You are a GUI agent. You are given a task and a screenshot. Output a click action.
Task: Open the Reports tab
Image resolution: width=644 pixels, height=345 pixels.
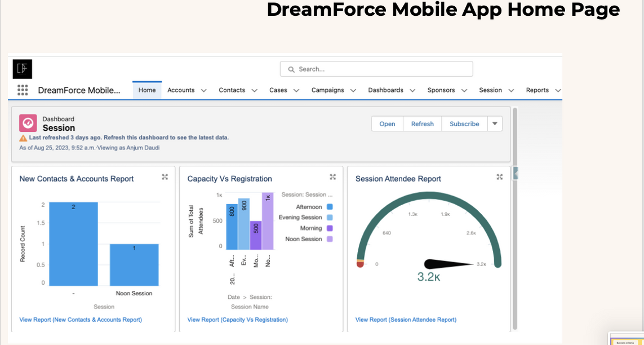pyautogui.click(x=537, y=90)
